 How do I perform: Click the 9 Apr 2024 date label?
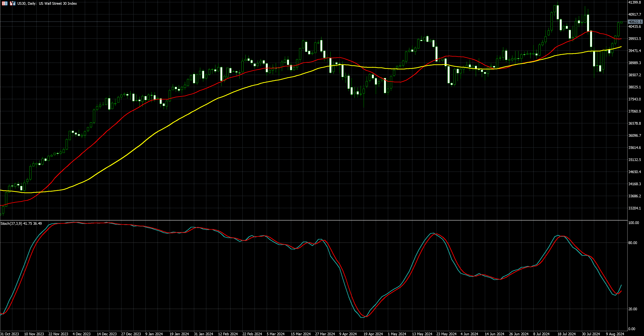[x=348, y=334]
